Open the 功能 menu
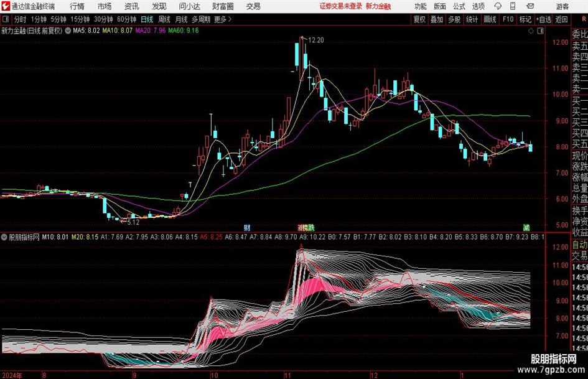This screenshot has height=379, width=588. click(x=421, y=6)
